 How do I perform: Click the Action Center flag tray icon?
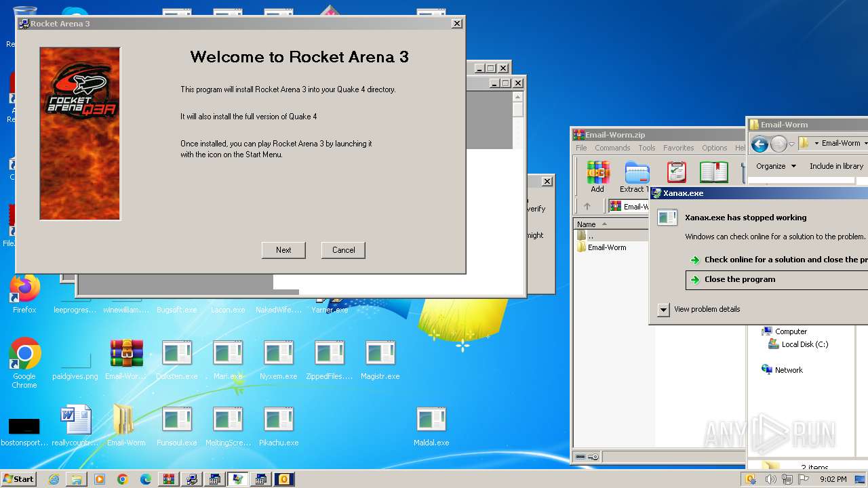click(805, 479)
